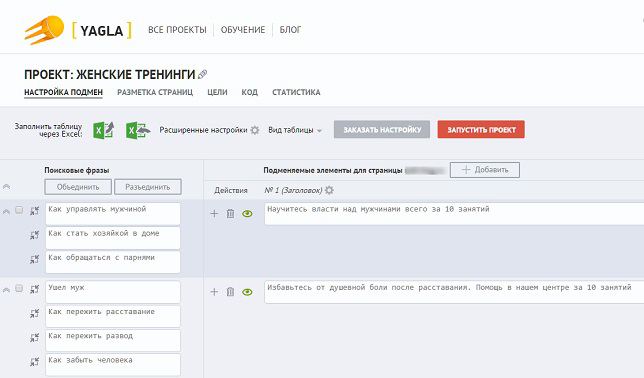Go to 'Обучение' section
Image resolution: width=644 pixels, height=378 pixels.
coord(243,30)
